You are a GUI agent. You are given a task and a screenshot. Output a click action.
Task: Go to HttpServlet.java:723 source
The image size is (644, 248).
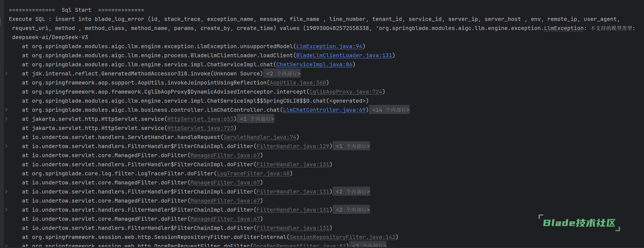pyautogui.click(x=200, y=128)
